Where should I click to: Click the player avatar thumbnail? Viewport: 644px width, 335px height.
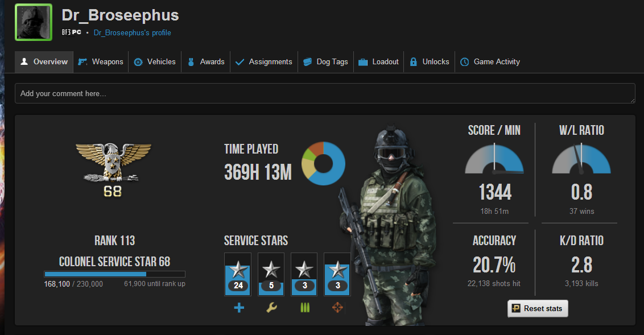[x=34, y=22]
